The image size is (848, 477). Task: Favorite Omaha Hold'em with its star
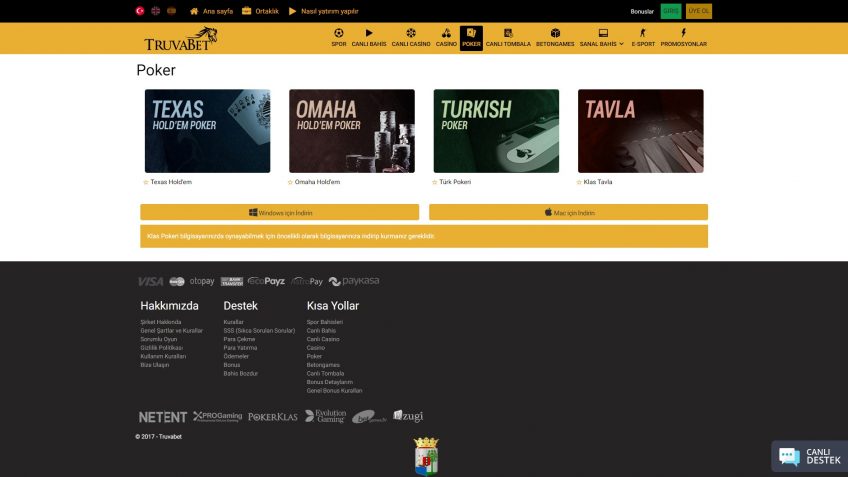(x=290, y=182)
